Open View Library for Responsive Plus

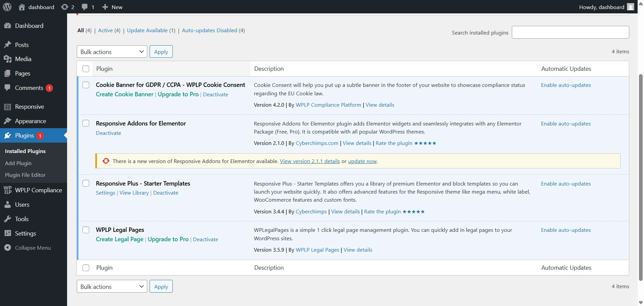pyautogui.click(x=134, y=193)
